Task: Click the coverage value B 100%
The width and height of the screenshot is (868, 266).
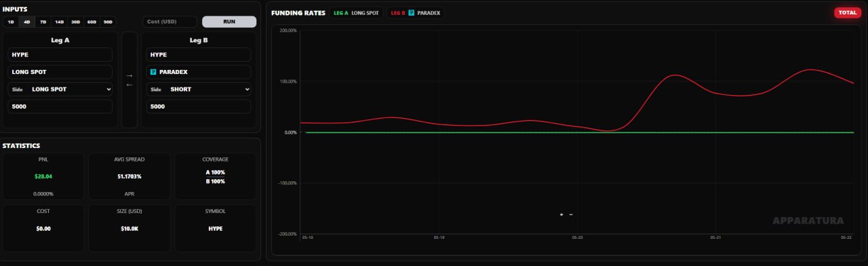Action: tap(216, 181)
